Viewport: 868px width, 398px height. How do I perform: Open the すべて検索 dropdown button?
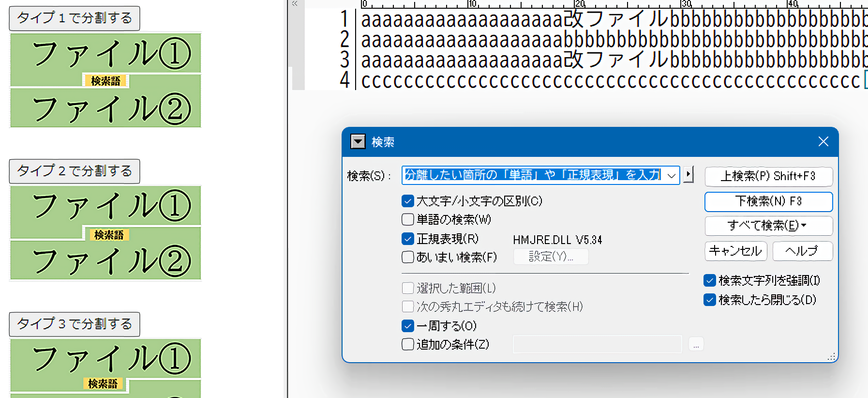768,226
